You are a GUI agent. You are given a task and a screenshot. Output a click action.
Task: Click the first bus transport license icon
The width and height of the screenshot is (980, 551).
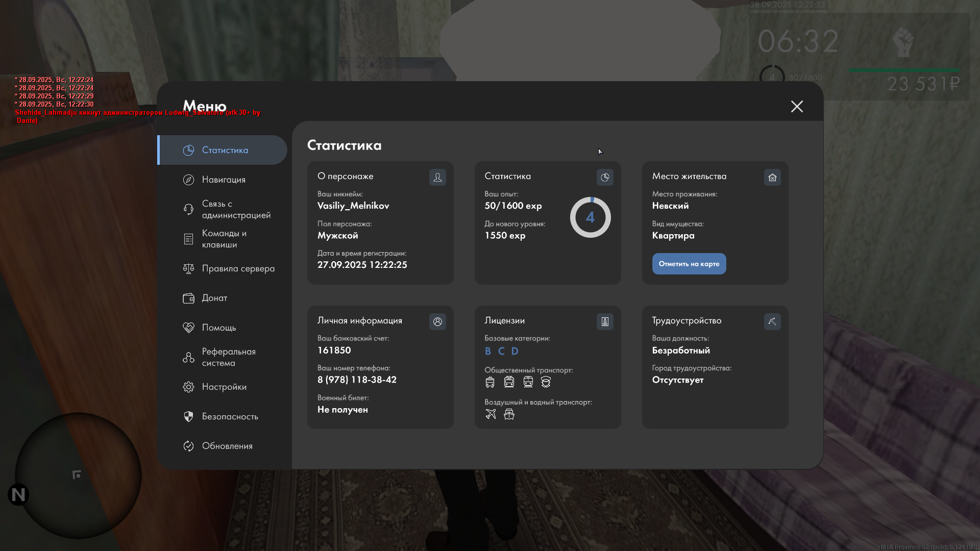[x=490, y=382]
